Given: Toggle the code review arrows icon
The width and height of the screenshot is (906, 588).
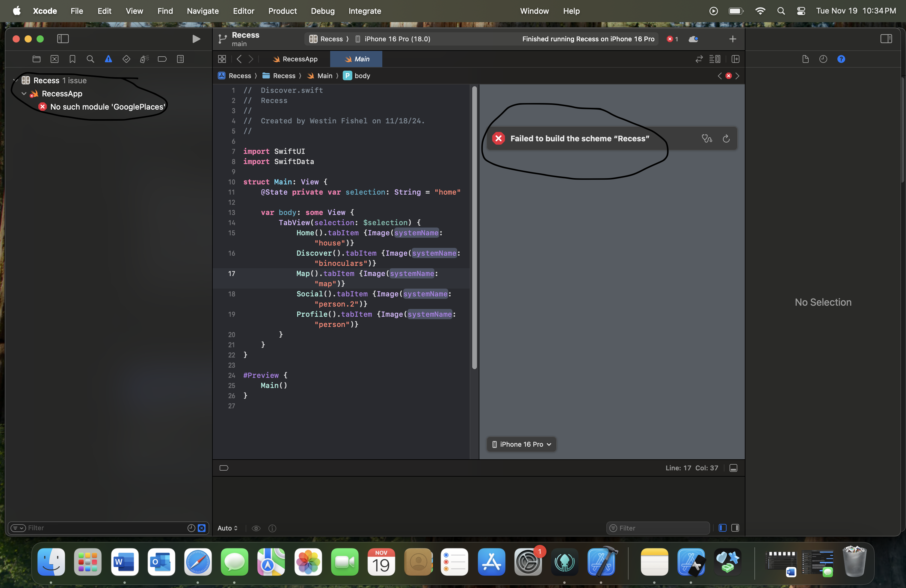Looking at the screenshot, I should (699, 59).
